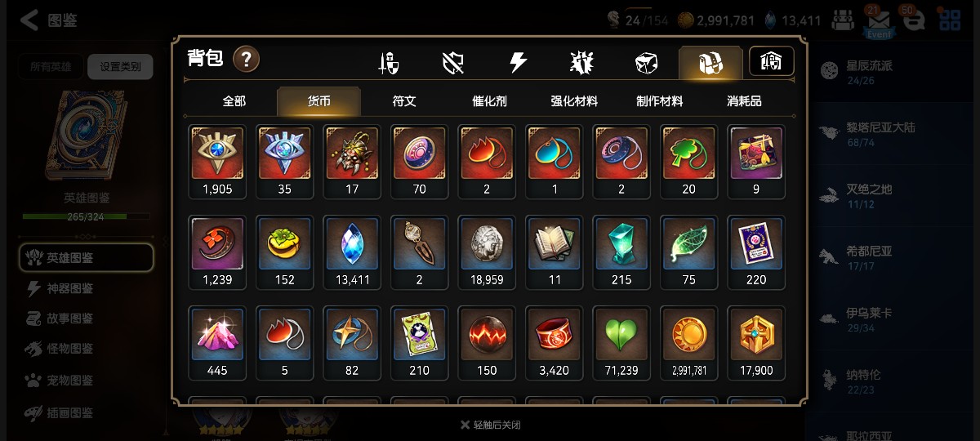980x441 pixels.
Task: Select the dice cube inventory category
Action: pyautogui.click(x=646, y=63)
